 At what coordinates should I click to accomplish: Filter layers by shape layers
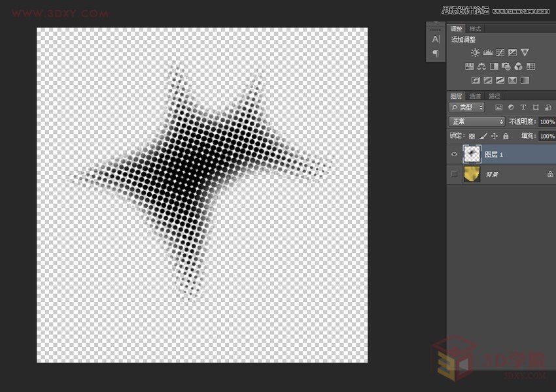coord(536,107)
